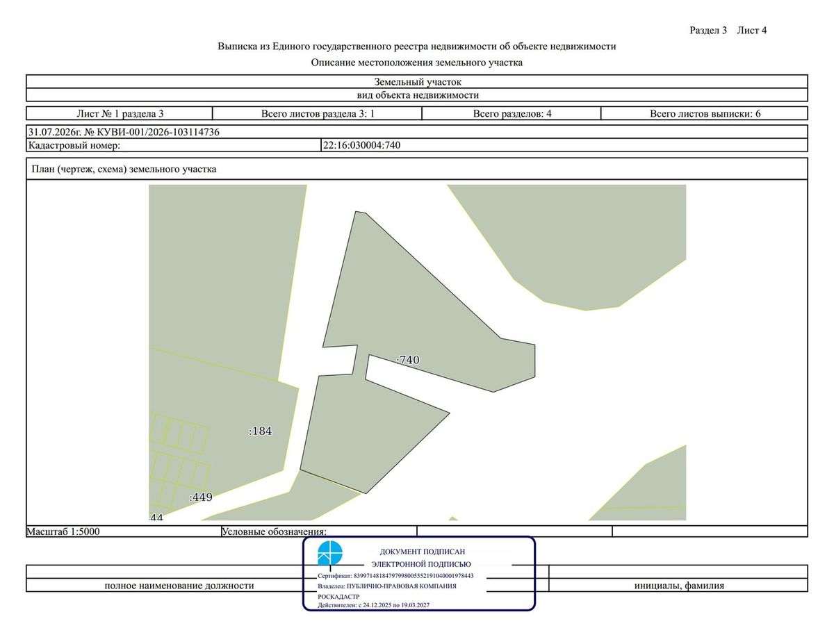This screenshot has width=834, height=644.
Task: Click the 'Владелец: ПУБЛИЧНО-ПРАВОВАЯ КОМПАНИЯ' line
Action: click(x=387, y=586)
